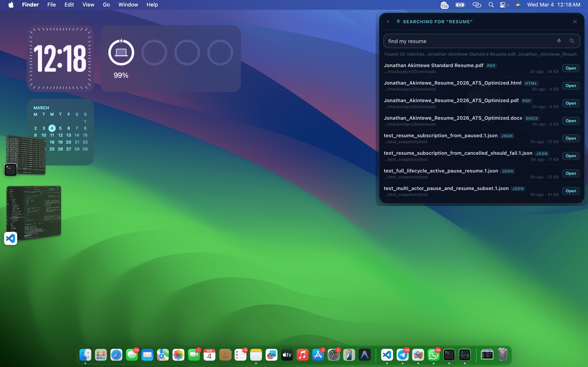Click the 'find my resume' search field

click(x=469, y=41)
